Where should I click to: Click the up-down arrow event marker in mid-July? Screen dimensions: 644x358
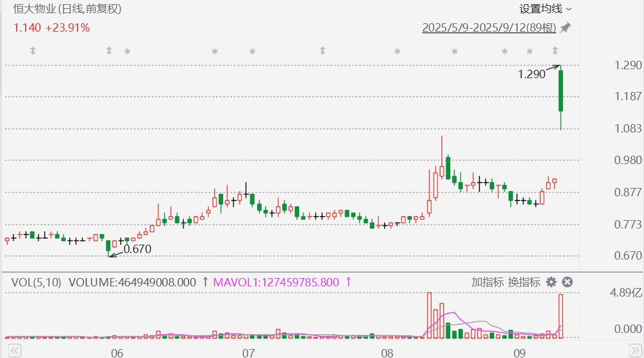(323, 51)
